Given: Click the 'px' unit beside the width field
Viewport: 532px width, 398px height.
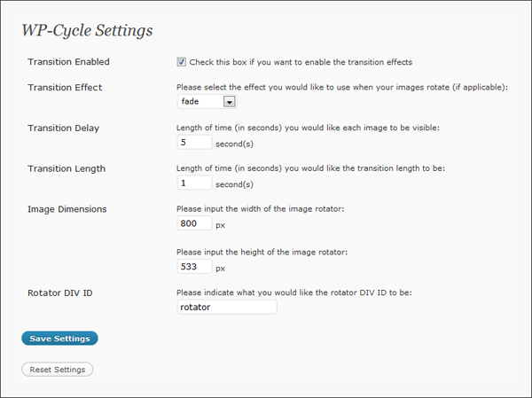Looking at the screenshot, I should [x=221, y=225].
